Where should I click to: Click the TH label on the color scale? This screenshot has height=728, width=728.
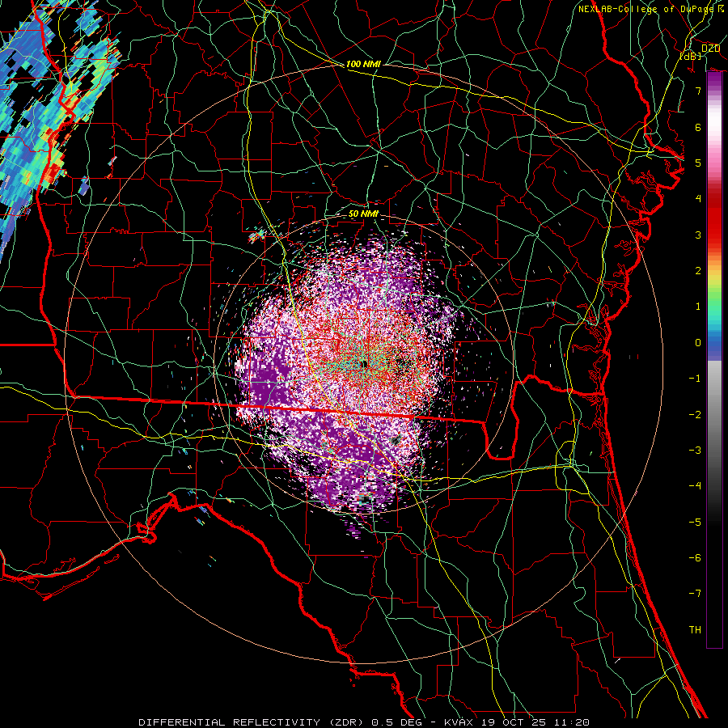point(695,629)
